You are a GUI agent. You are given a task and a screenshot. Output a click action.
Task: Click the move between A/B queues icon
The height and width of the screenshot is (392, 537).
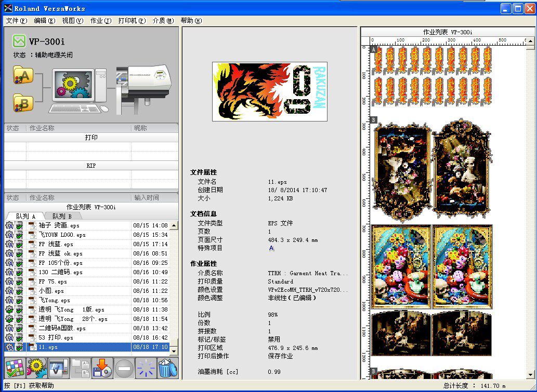(x=81, y=368)
